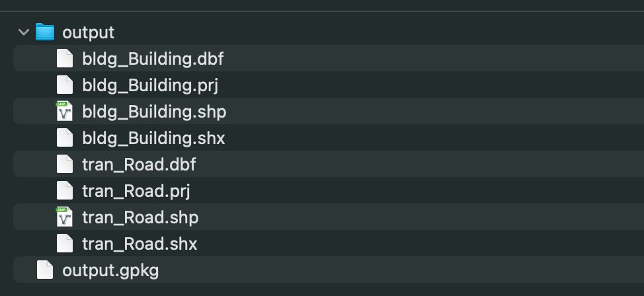
Task: Click the bldg_Building.shp shapefile icon
Action: click(64, 112)
